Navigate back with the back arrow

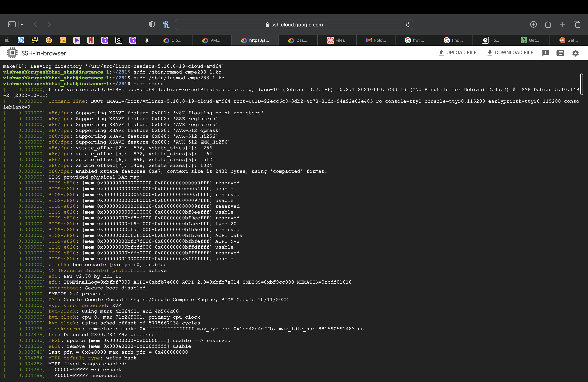(35, 24)
